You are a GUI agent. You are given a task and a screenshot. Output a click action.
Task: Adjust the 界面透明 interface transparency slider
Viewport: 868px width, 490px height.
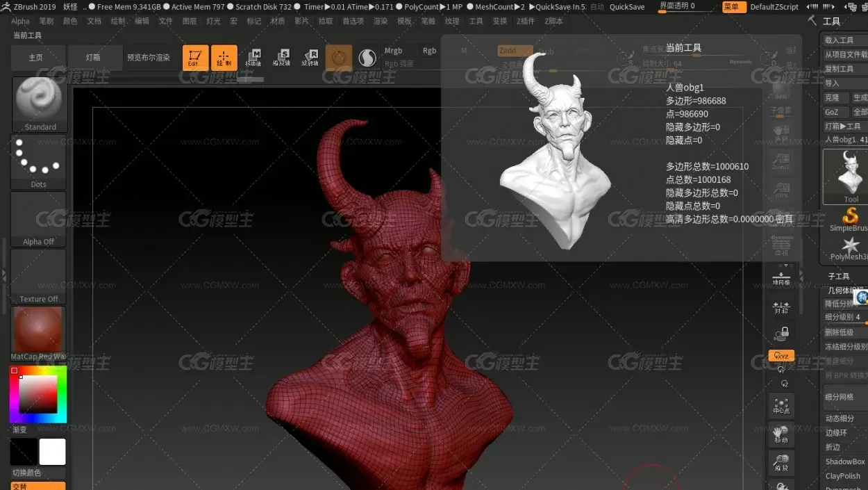tap(686, 7)
